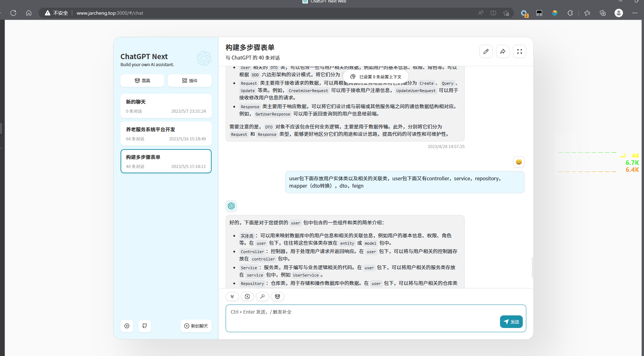Open browser settings and more menu
Image resolution: width=644 pixels, height=356 pixels.
point(635,13)
